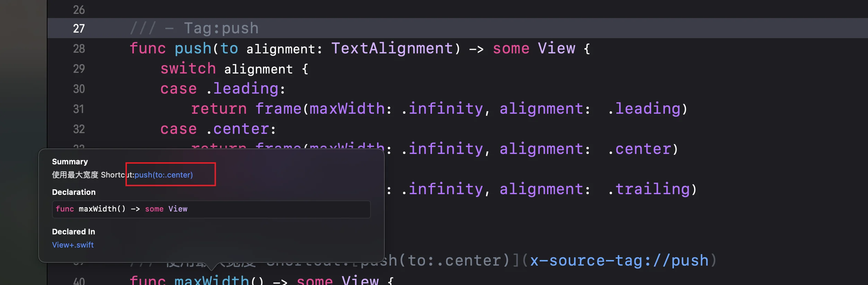The height and width of the screenshot is (285, 868).
Task: Click line number 26 in the gutter
Action: click(x=79, y=10)
